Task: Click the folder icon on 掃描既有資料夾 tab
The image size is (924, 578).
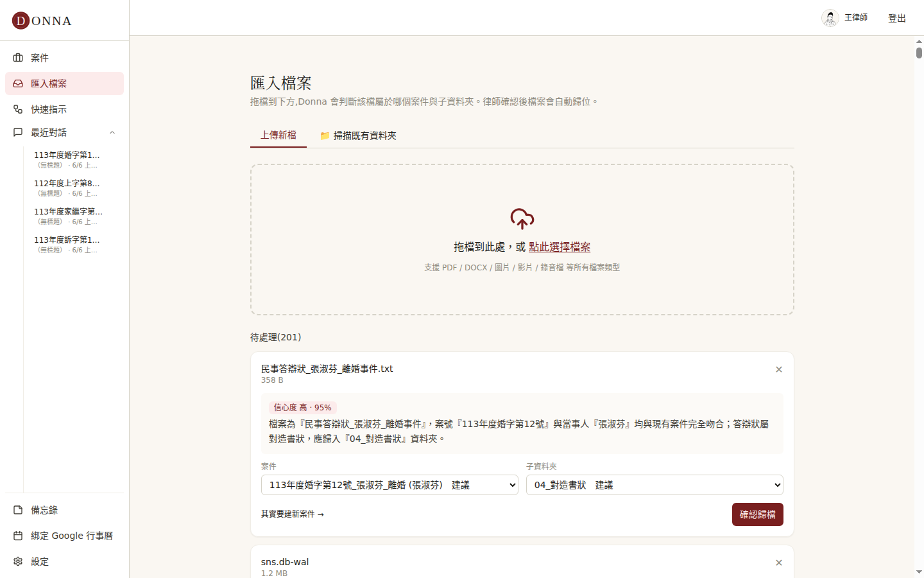Action: 325,136
